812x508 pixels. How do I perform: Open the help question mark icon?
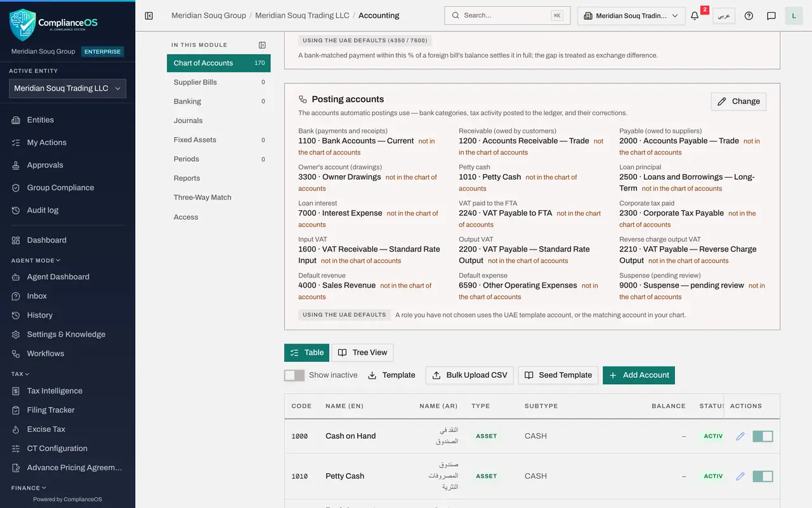click(x=749, y=16)
